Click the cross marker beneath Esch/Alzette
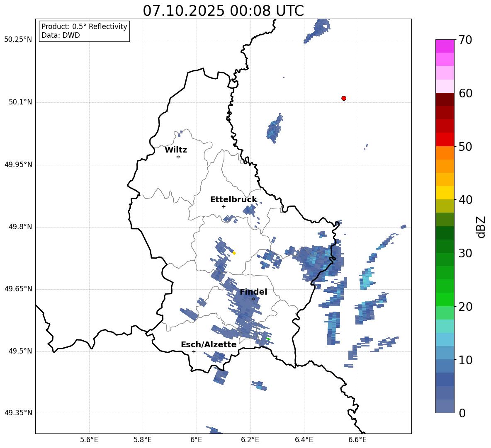This screenshot has height=448, width=491. [194, 351]
